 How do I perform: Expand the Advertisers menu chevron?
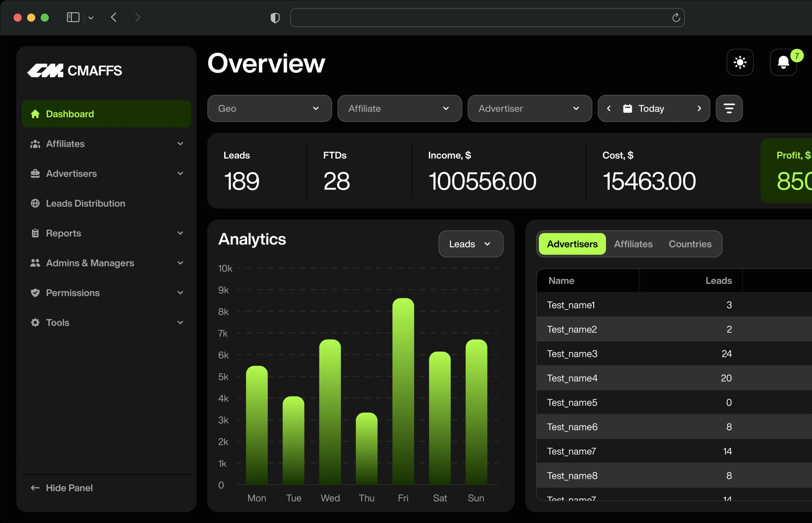click(180, 173)
